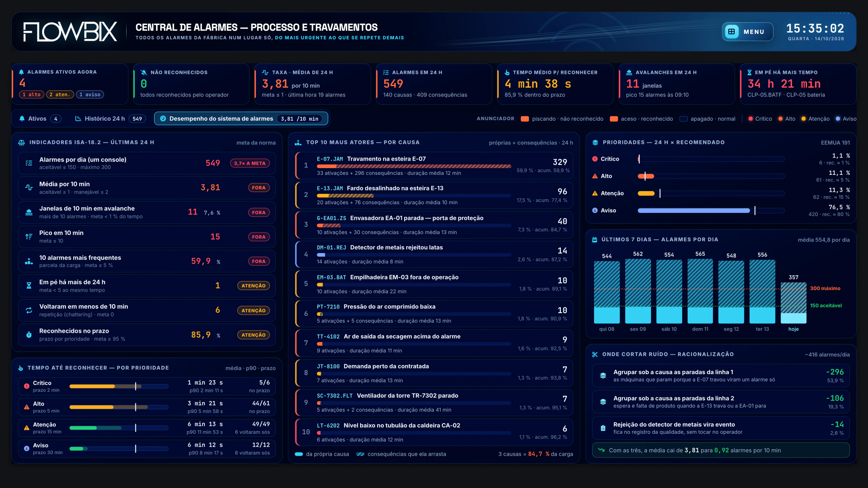Click the scissors icon beside Onde Cortar Ruído
868x488 pixels.
click(595, 354)
